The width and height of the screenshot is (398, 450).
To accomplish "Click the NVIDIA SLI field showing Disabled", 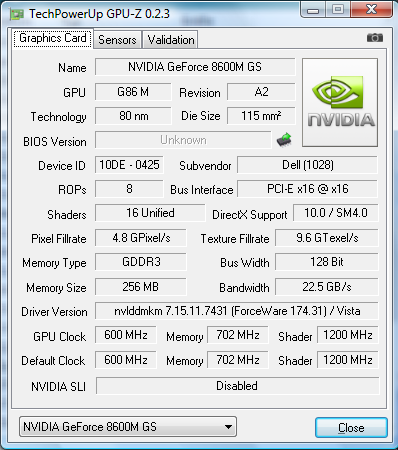I will click(237, 386).
